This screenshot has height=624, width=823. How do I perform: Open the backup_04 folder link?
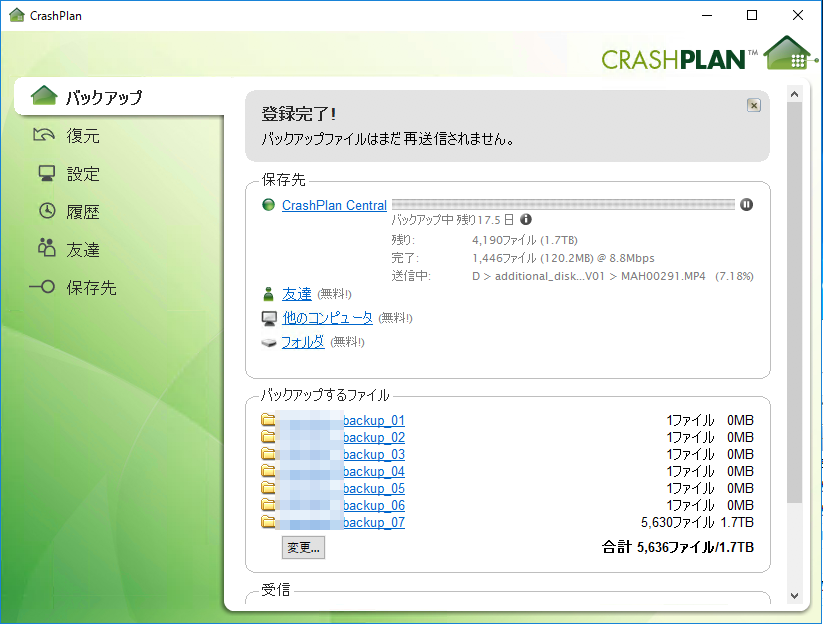tap(374, 472)
